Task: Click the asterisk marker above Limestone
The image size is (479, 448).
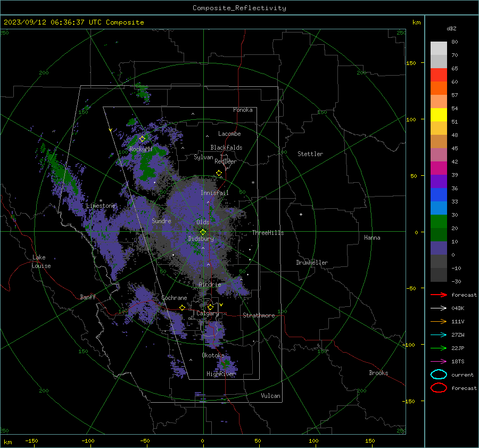Action: tap(101, 201)
